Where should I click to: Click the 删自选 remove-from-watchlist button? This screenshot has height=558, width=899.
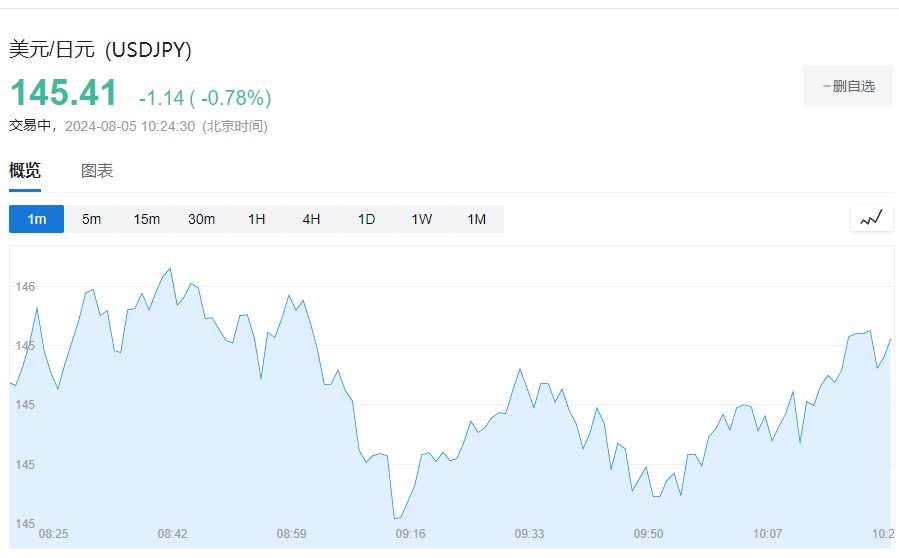point(847,86)
